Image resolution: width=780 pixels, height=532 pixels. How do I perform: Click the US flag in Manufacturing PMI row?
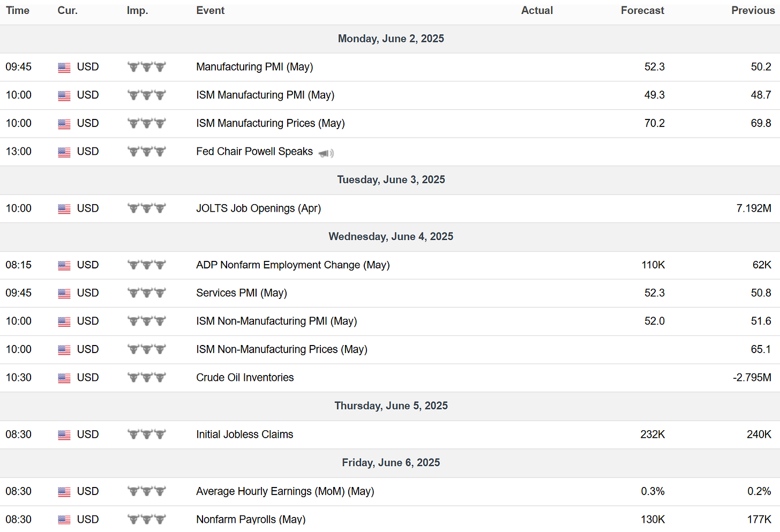coord(64,68)
